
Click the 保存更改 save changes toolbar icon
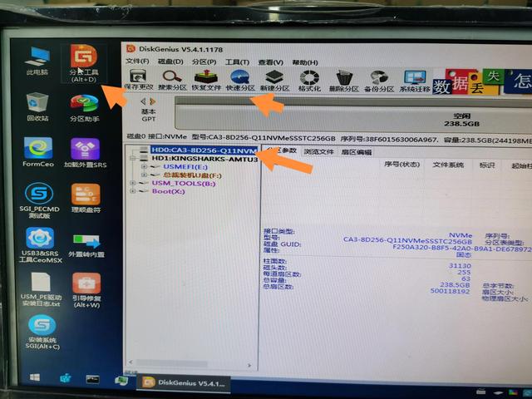tap(138, 80)
